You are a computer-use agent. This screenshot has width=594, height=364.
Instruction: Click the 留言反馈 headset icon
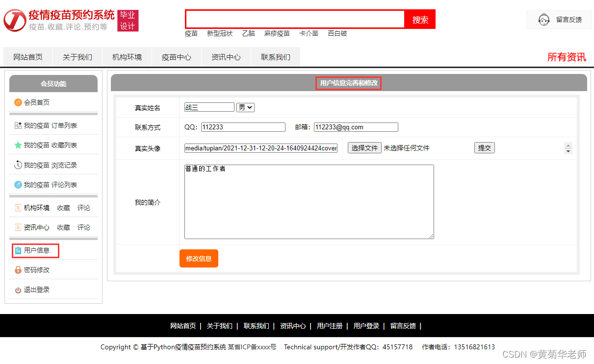(x=543, y=20)
